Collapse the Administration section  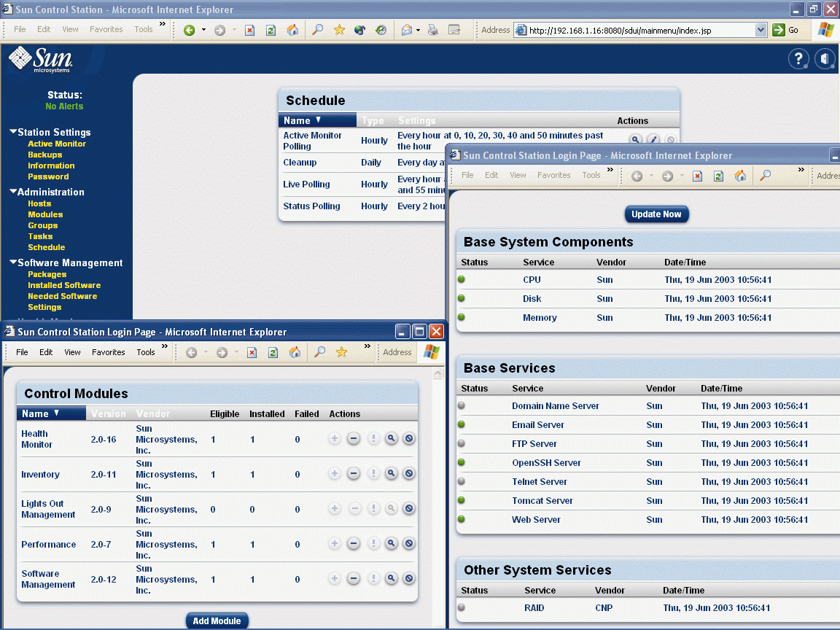click(x=13, y=191)
